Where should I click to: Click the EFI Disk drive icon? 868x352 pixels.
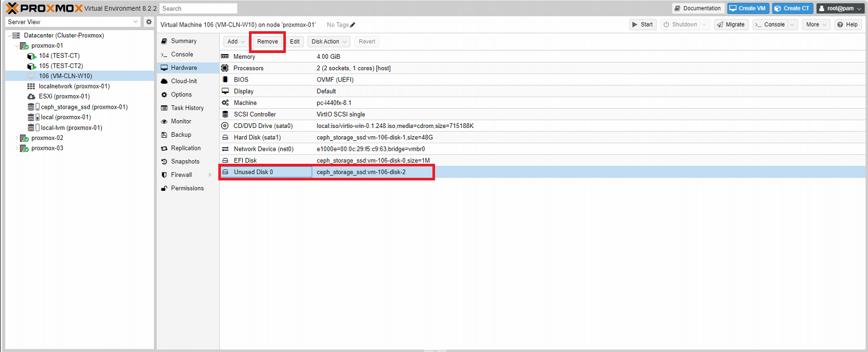tap(225, 161)
